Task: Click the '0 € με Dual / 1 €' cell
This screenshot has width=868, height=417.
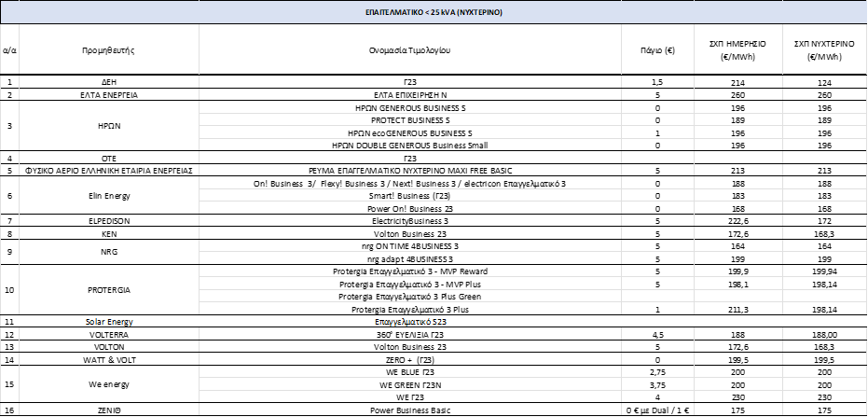Action: (657, 410)
